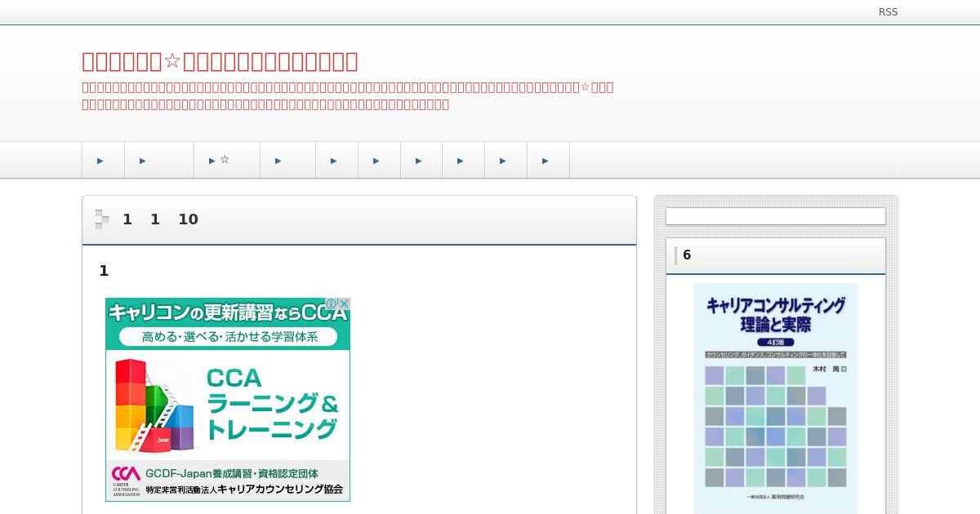
Task: Select the "高める・選べる・活かせる学習体系" pill in the ad
Action: pyautogui.click(x=228, y=336)
